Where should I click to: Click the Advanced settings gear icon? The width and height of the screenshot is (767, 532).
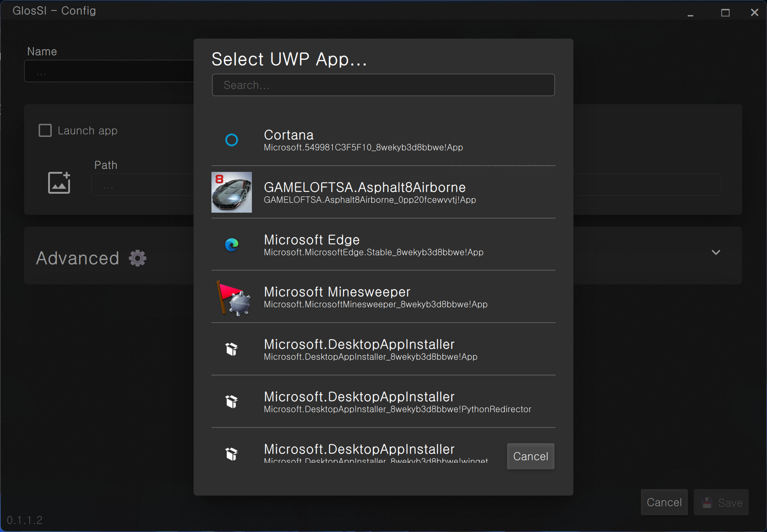tap(137, 258)
